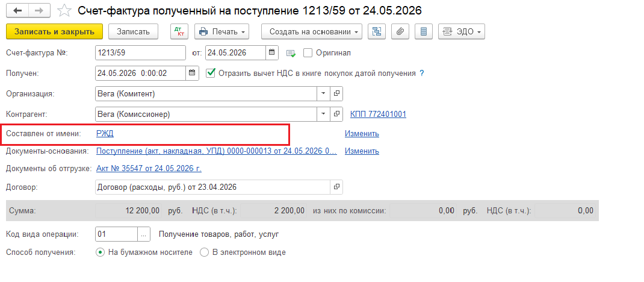Open document structure icon
This screenshot has width=644, height=282.
(x=376, y=32)
